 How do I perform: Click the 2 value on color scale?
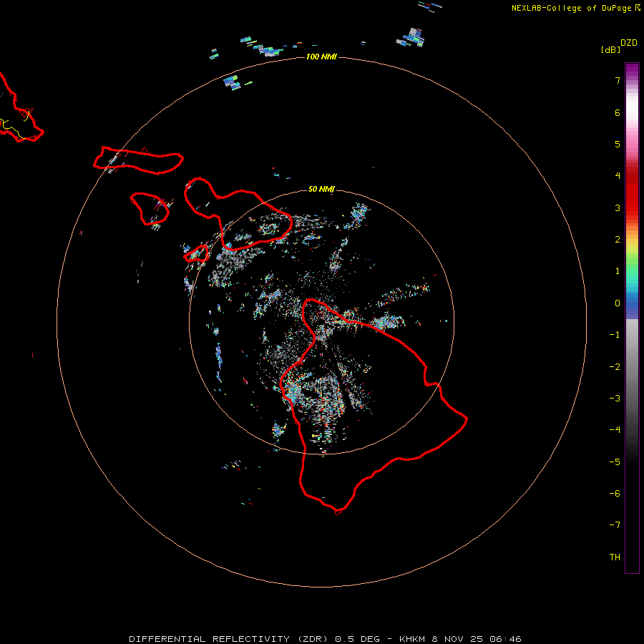pyautogui.click(x=618, y=240)
